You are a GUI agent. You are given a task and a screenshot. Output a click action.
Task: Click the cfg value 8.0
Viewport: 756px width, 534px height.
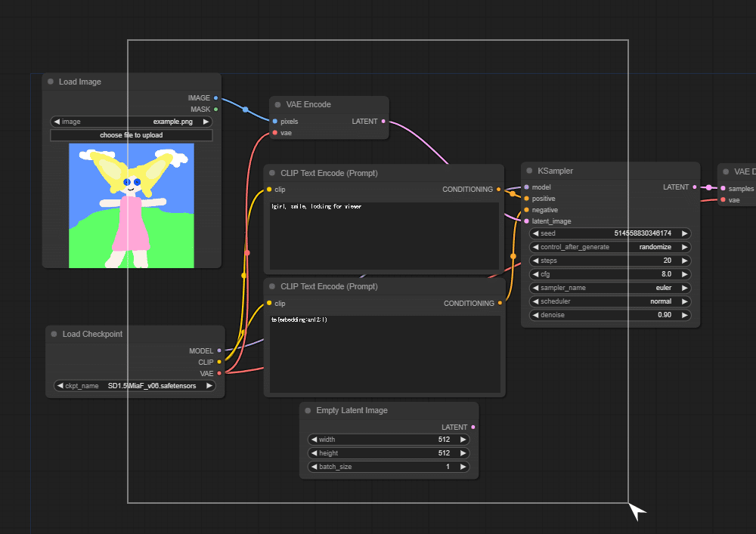coord(666,274)
